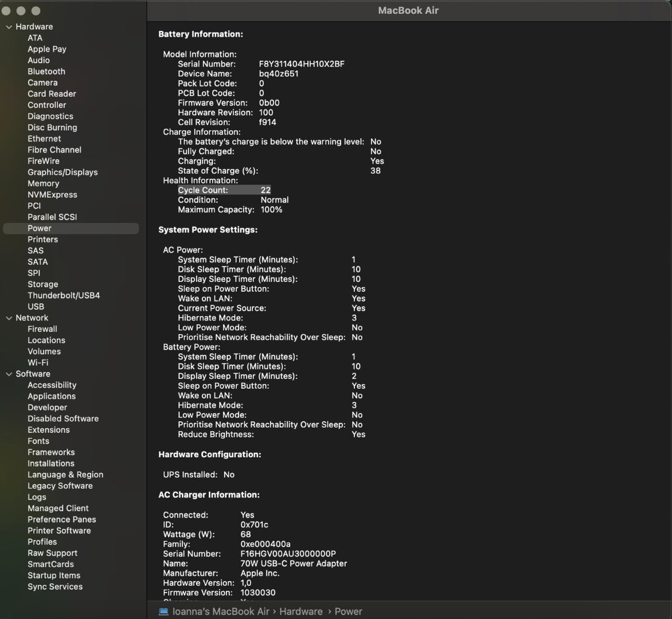Select the highlighted Cycle Count row
Viewport: 672px width, 619px height.
click(x=224, y=190)
